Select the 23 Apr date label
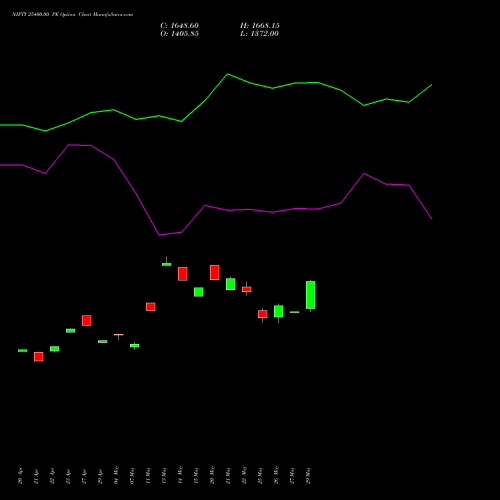This screenshot has height=500, width=500. point(68,476)
